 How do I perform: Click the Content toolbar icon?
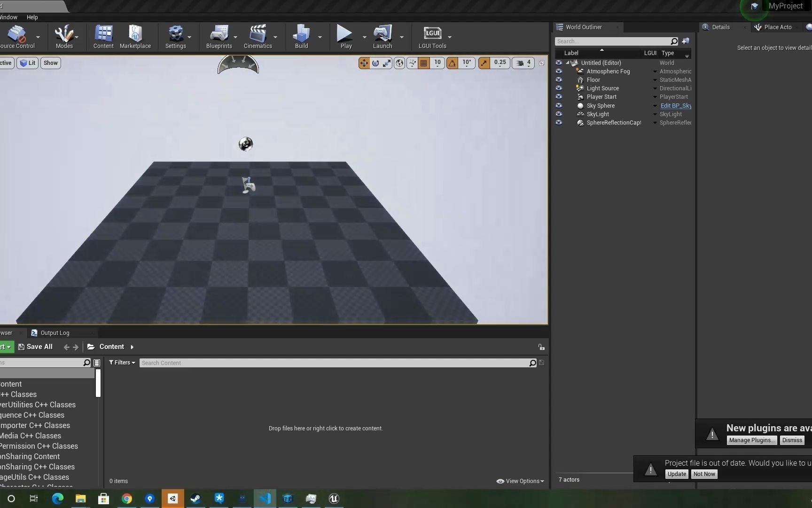pyautogui.click(x=103, y=37)
